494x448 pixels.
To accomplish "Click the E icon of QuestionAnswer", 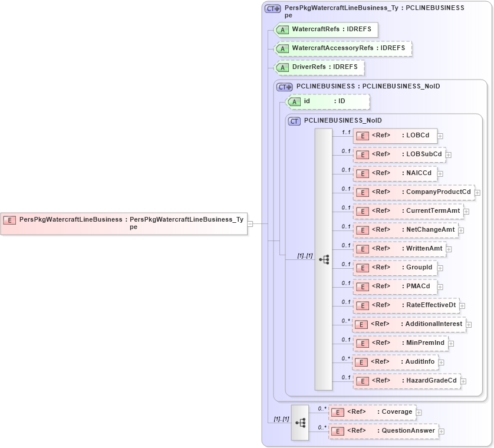I will (338, 430).
